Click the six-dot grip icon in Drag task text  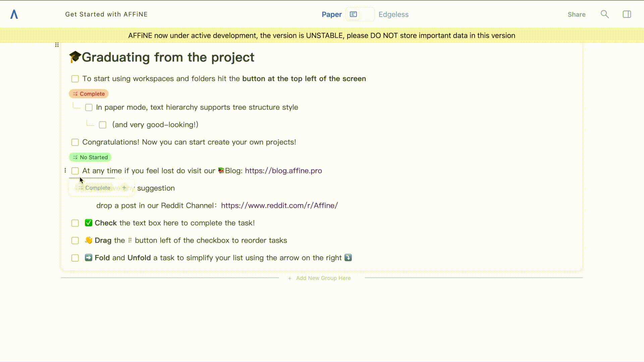pos(130,240)
